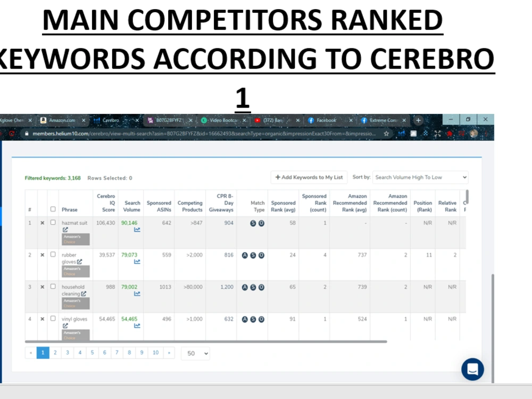532x399 pixels.
Task: Remove vinyl gloves row with X icon
Action: (43, 319)
